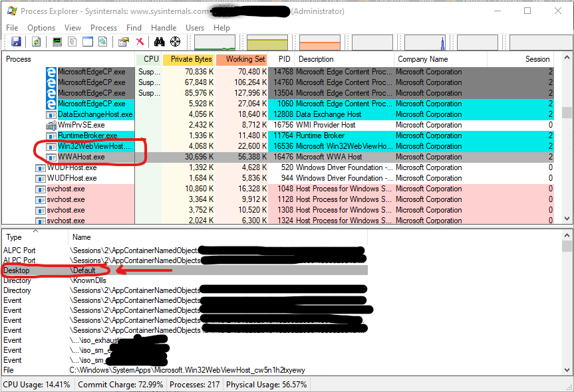Image resolution: width=574 pixels, height=392 pixels.
Task: Open the Users menu
Action: click(195, 28)
